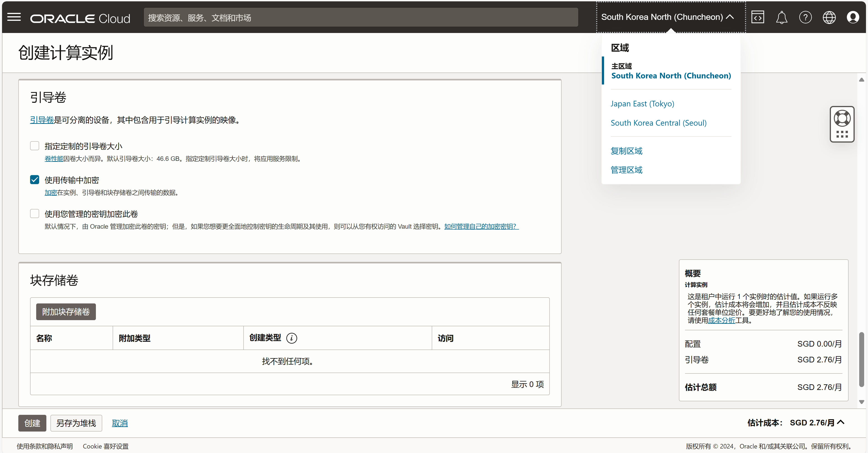Enable 指定定制的引导卷大小 checkbox
This screenshot has height=453, width=868.
coord(34,146)
